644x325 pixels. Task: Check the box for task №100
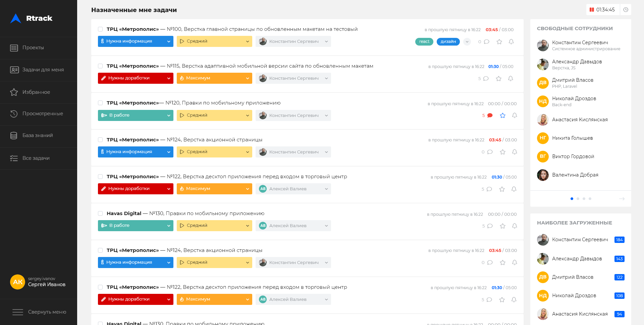pyautogui.click(x=100, y=29)
